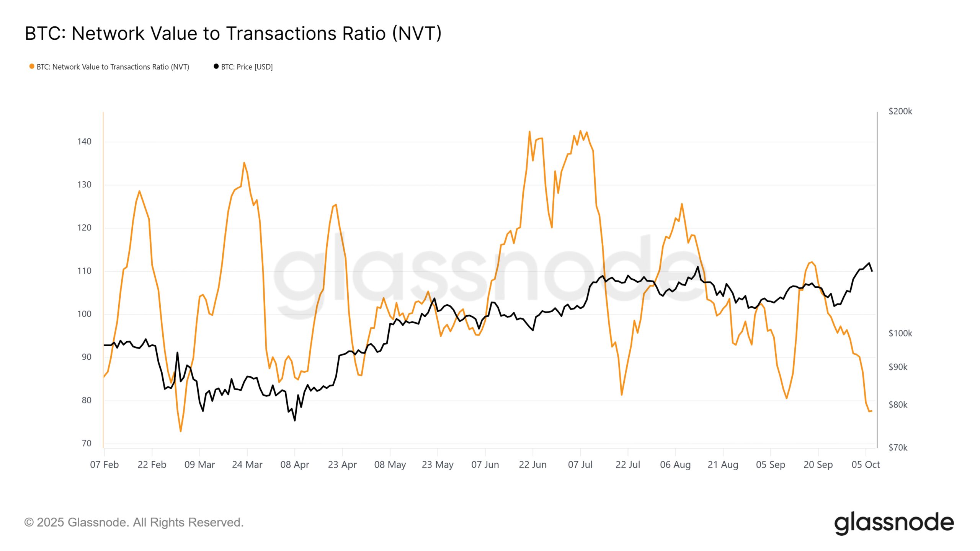Select the 07 Jul date label
Viewport: 980px width, 551px height.
tap(580, 465)
